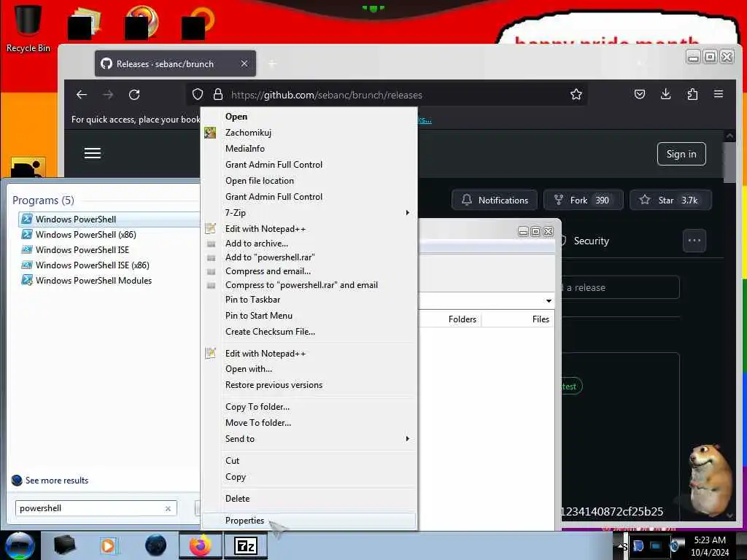This screenshot has width=747, height=560.
Task: Select Open file location
Action: pyautogui.click(x=309, y=181)
